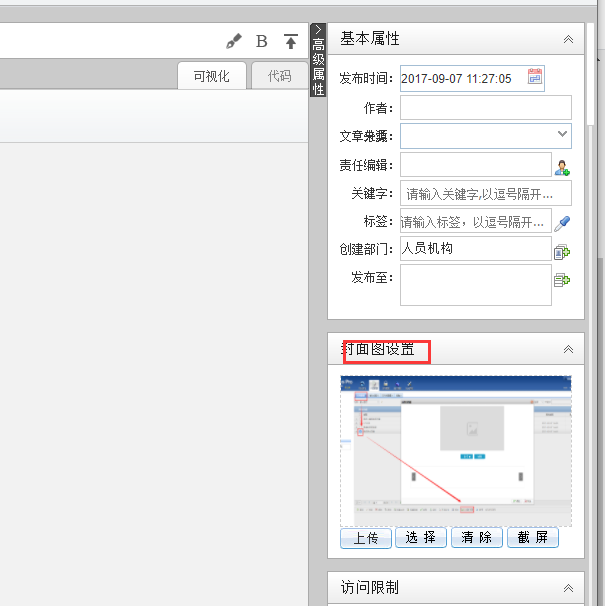Click the 截屏 button

(533, 538)
